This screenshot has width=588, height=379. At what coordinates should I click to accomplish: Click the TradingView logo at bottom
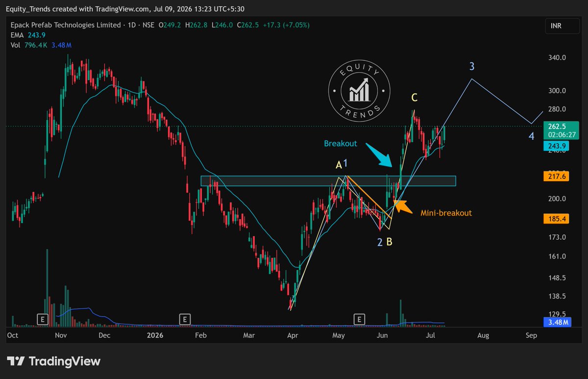pyautogui.click(x=53, y=361)
